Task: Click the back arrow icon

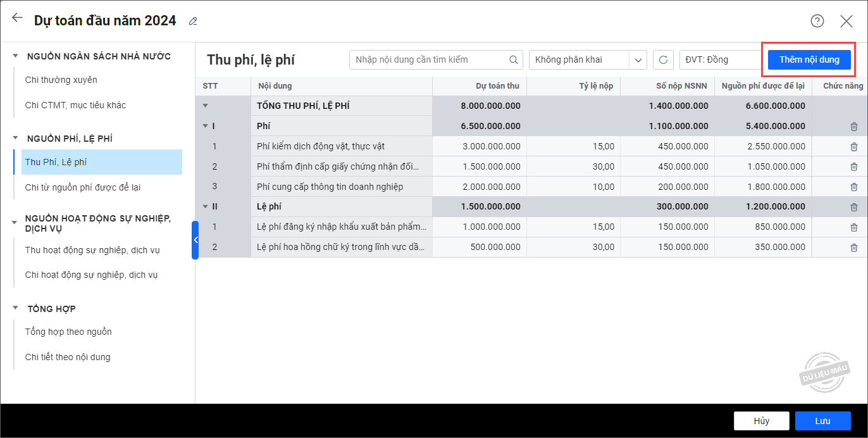Action: pyautogui.click(x=17, y=18)
